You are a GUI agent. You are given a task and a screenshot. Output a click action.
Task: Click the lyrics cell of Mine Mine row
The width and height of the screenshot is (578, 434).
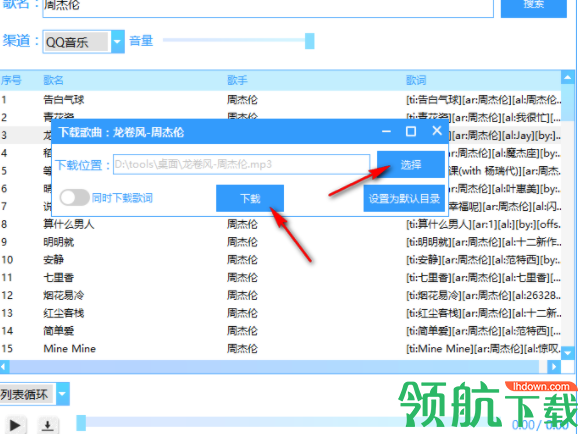click(x=483, y=348)
